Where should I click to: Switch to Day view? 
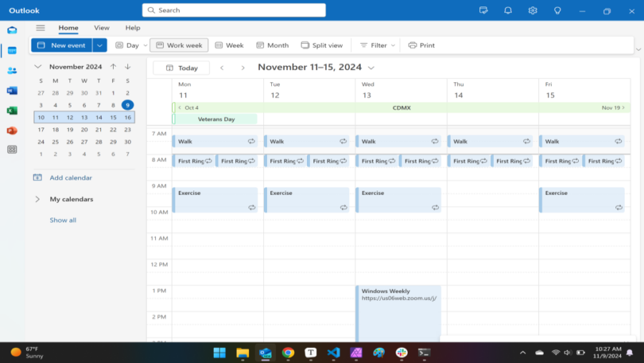tap(127, 45)
